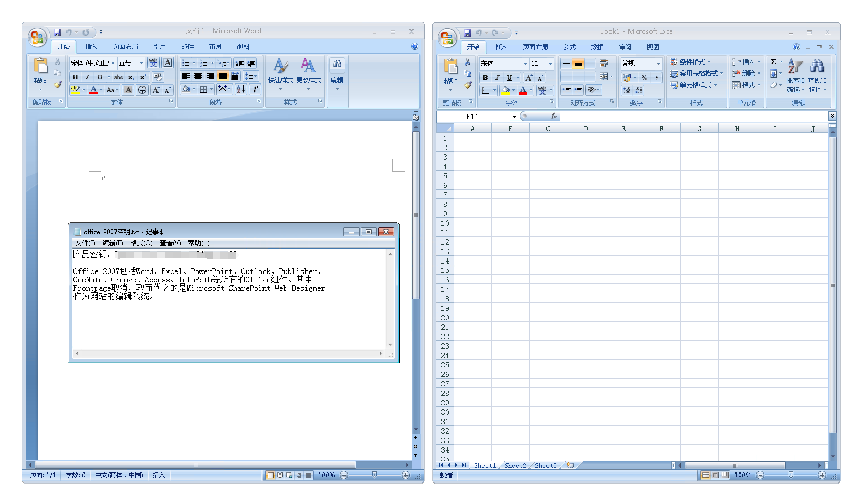Toggle Italic in Excel font group

[x=497, y=77]
